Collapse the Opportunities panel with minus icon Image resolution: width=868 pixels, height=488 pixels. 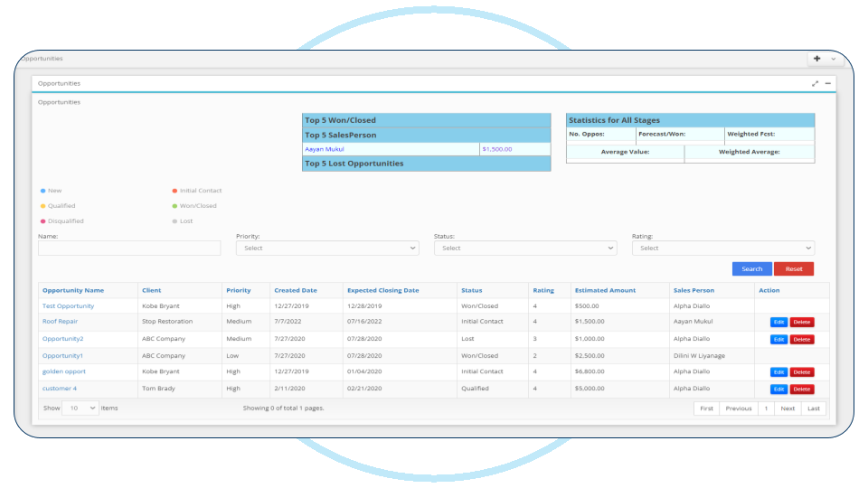(x=828, y=83)
